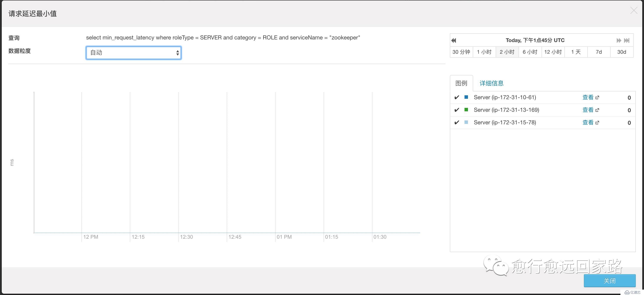The width and height of the screenshot is (644, 295).
Task: Select the 12 小时 time range
Action: (553, 52)
